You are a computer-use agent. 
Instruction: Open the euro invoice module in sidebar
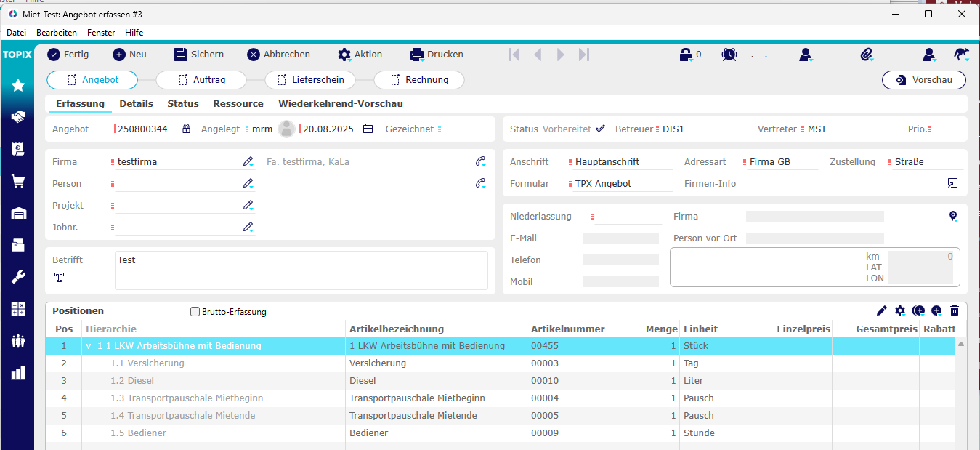(x=18, y=149)
